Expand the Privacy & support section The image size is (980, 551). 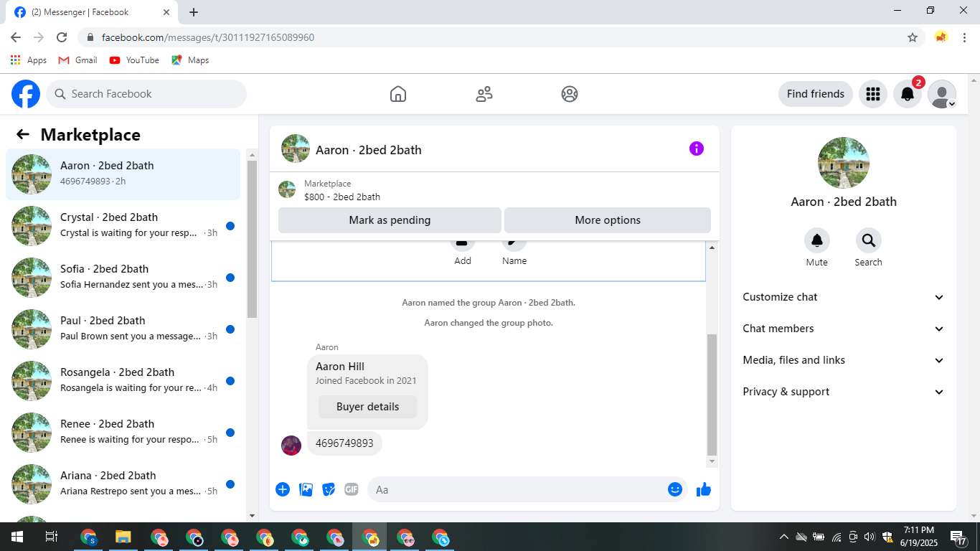click(x=844, y=392)
